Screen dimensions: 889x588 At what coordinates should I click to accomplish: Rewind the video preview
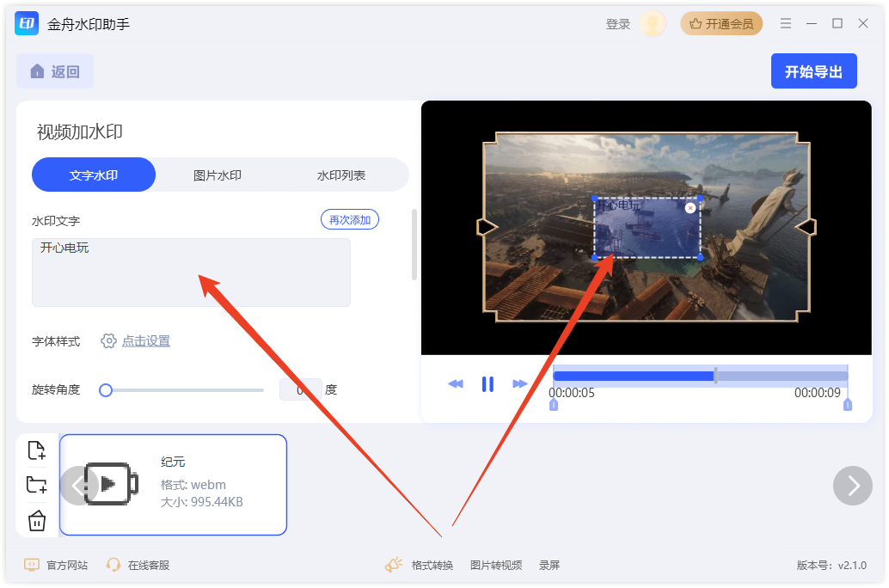pos(455,383)
